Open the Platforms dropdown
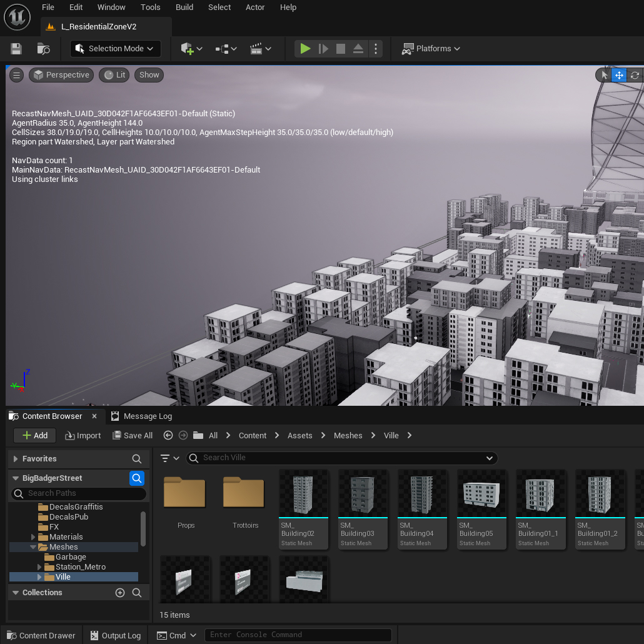644x644 pixels. pyautogui.click(x=431, y=49)
